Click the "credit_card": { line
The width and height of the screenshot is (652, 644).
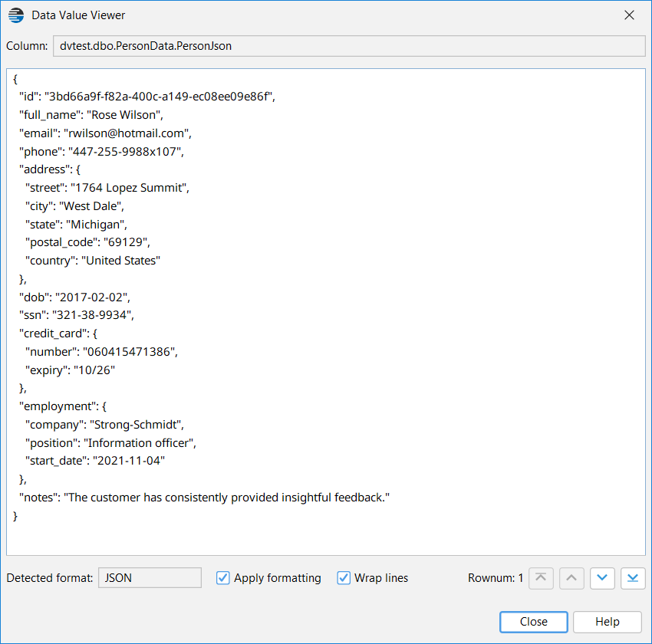point(58,333)
